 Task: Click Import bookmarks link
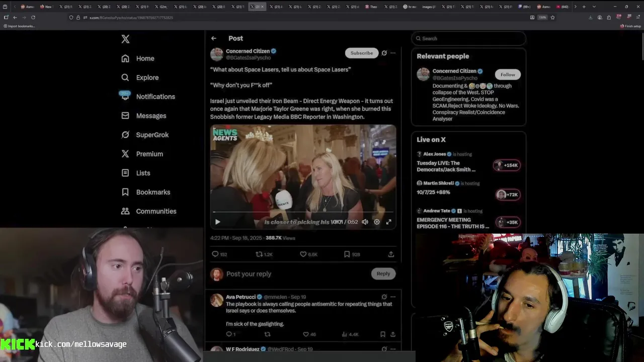click(19, 26)
